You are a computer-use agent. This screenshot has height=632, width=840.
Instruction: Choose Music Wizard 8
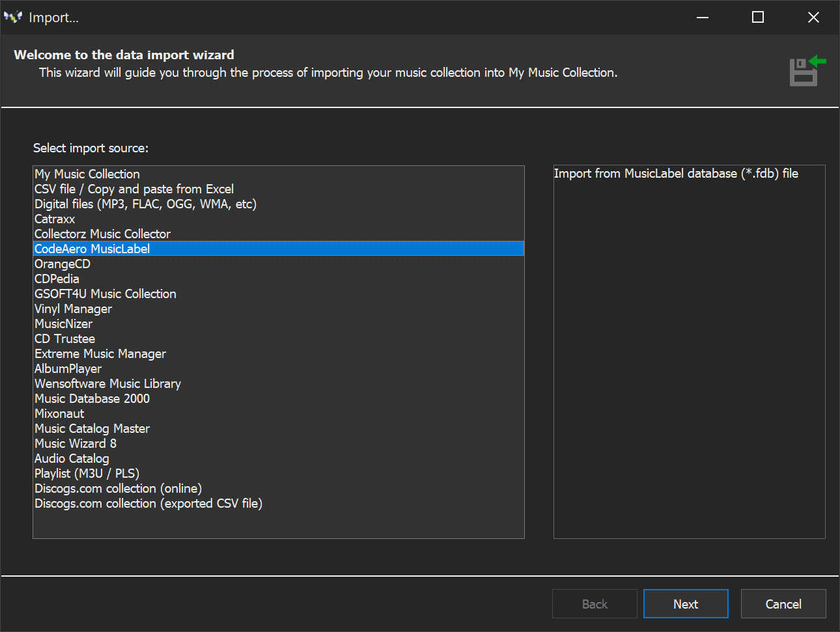(x=279, y=443)
